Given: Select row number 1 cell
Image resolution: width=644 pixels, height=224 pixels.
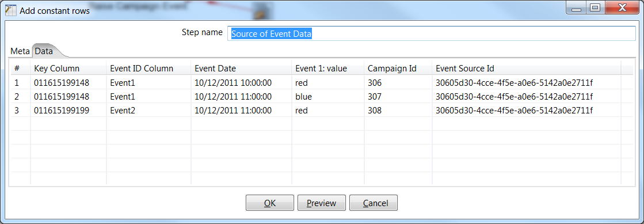Looking at the screenshot, I should (21, 83).
